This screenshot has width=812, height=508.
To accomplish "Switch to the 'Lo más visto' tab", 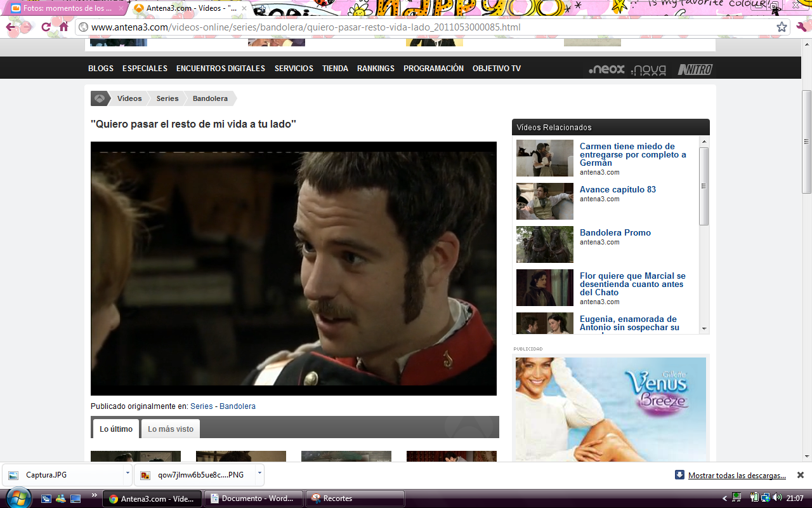I will click(x=171, y=429).
